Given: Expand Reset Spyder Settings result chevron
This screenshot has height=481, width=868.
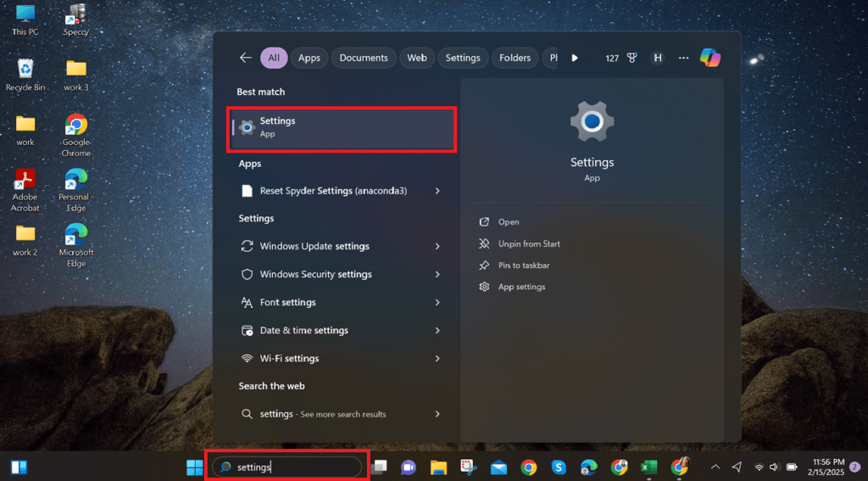Looking at the screenshot, I should [x=437, y=191].
